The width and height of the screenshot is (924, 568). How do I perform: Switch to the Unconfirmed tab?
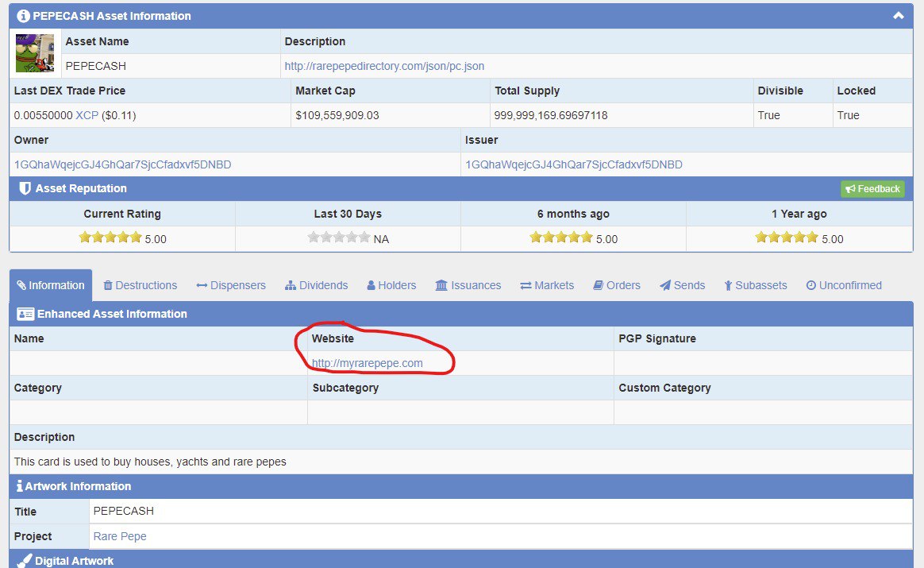[844, 285]
